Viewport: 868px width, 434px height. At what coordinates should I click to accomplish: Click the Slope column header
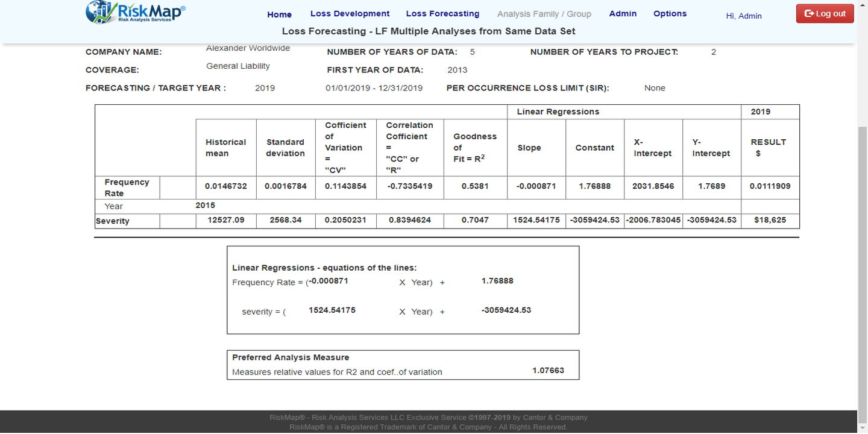click(529, 148)
